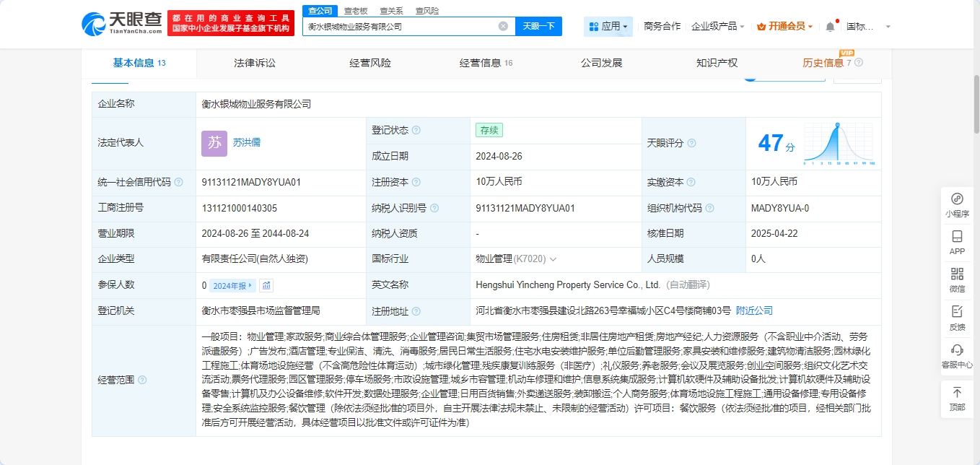This screenshot has width=980, height=465.
Task: Contact 客服中心 customer service
Action: coord(957,355)
